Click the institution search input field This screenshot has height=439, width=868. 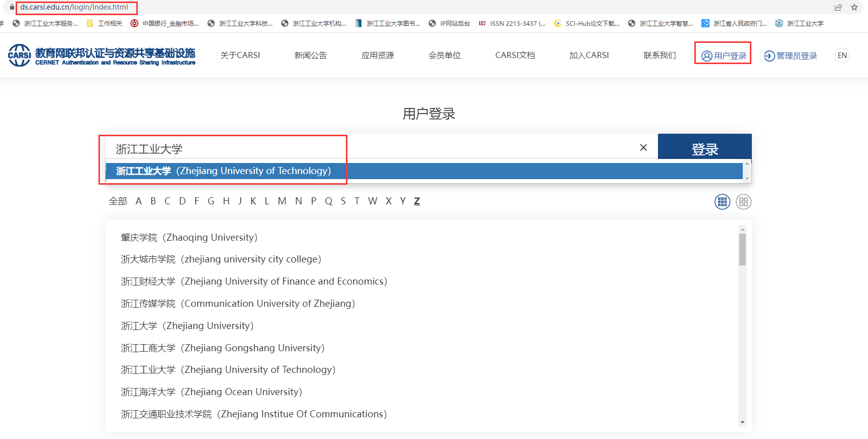[374, 148]
